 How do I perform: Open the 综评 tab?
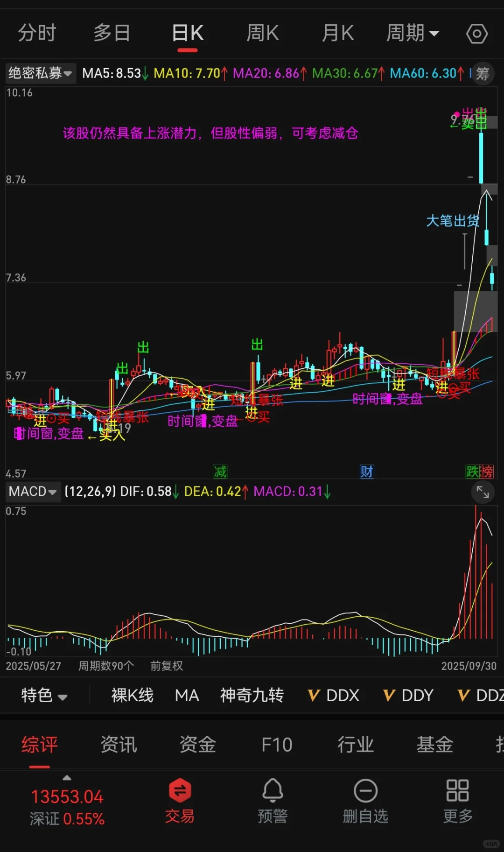40,744
